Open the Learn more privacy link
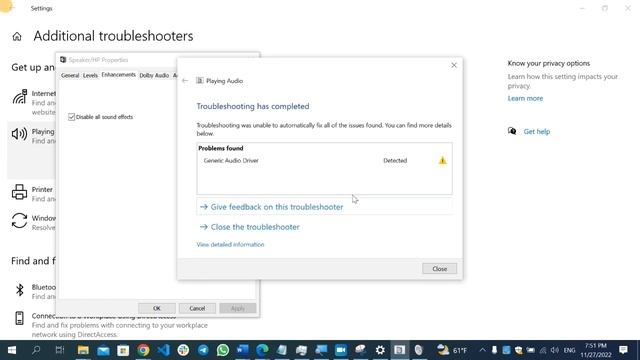 coord(525,98)
